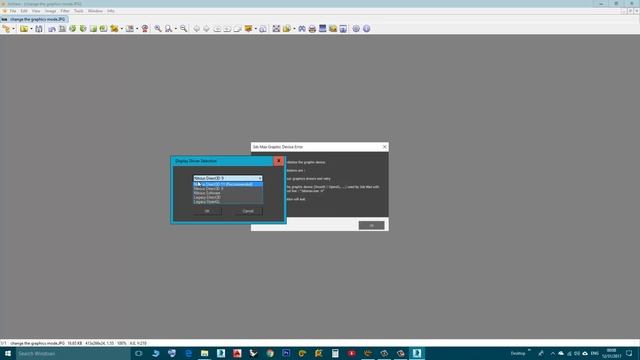640x360 pixels.
Task: Select the change the graphics mode.JPG tab
Action: (x=34, y=19)
